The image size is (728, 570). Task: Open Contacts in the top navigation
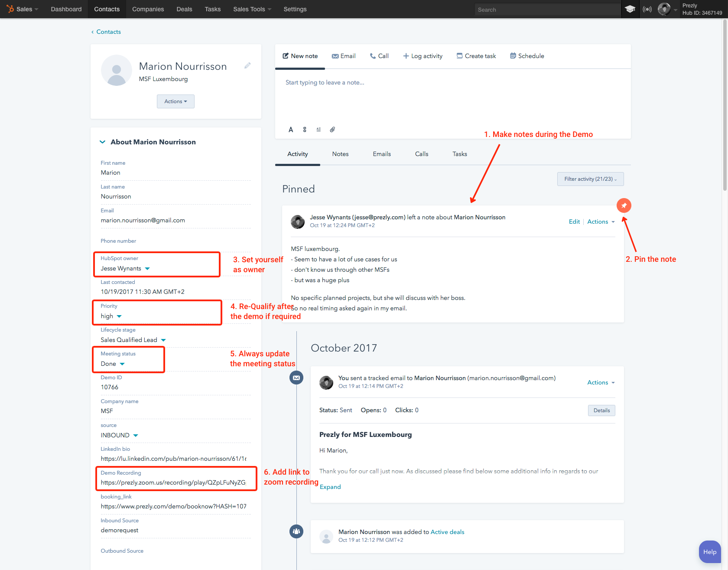(107, 9)
